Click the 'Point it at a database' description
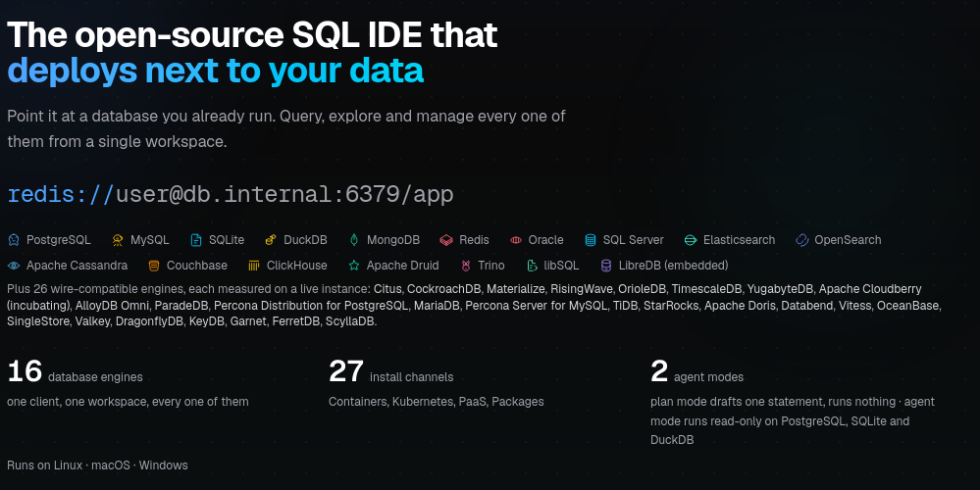Screen dimensions: 980x490 [286, 129]
